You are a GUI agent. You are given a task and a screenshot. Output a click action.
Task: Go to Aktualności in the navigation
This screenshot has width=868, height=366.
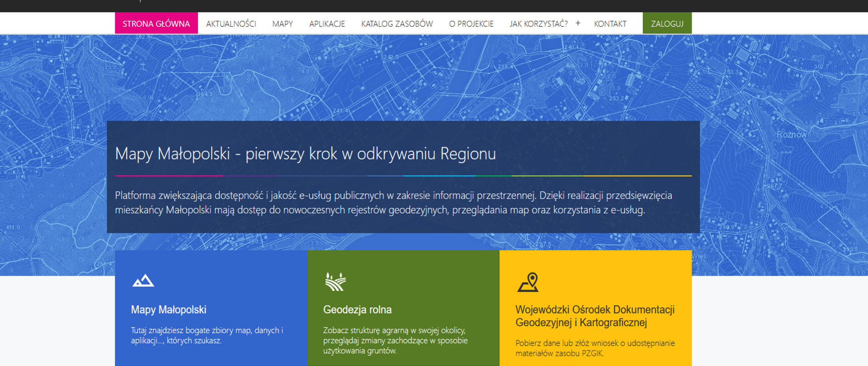point(231,23)
